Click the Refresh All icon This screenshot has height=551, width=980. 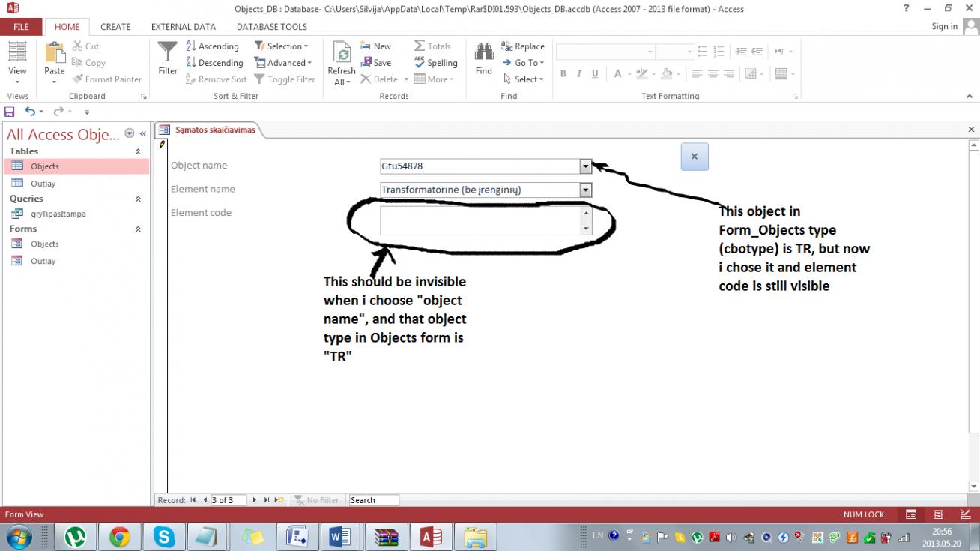342,53
